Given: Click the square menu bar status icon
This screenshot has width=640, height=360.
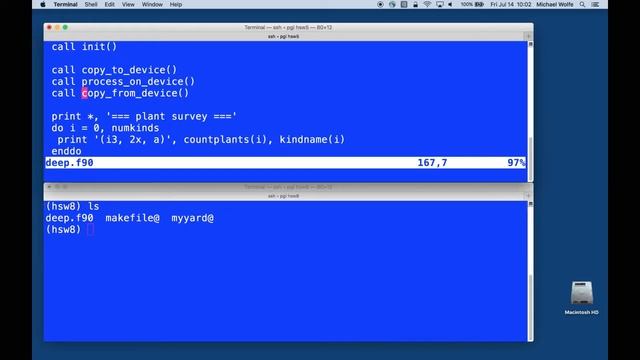Looking at the screenshot, I should [404, 4].
